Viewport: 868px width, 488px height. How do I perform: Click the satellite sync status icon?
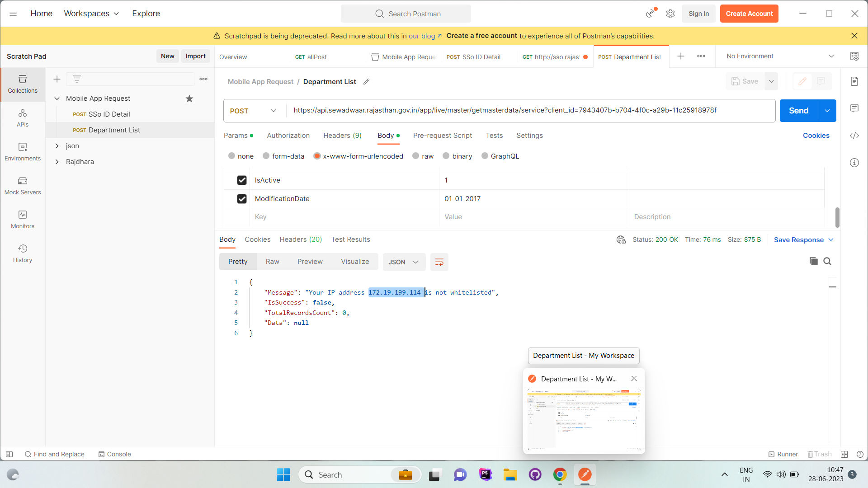[651, 13]
